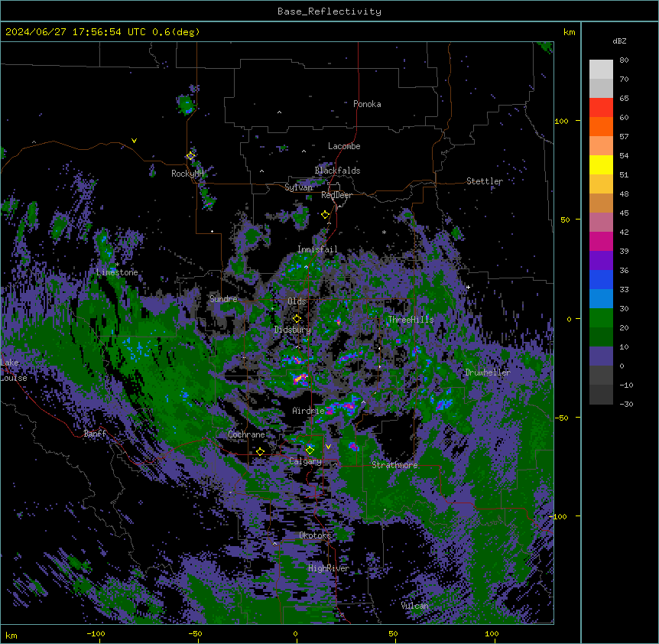Viewport: 659px width, 644px height.
Task: Pick the bright yellow swatch in dBZ legend
Action: [601, 164]
